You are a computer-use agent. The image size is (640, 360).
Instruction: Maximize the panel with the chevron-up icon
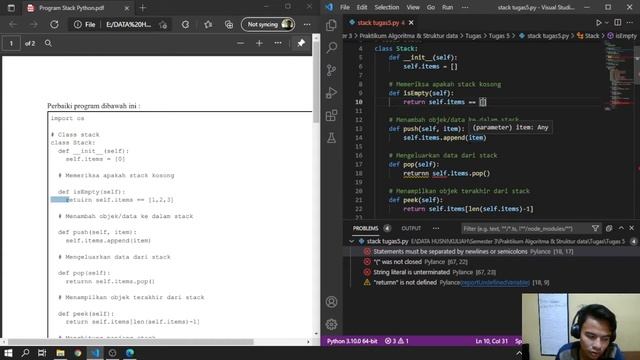621,229
